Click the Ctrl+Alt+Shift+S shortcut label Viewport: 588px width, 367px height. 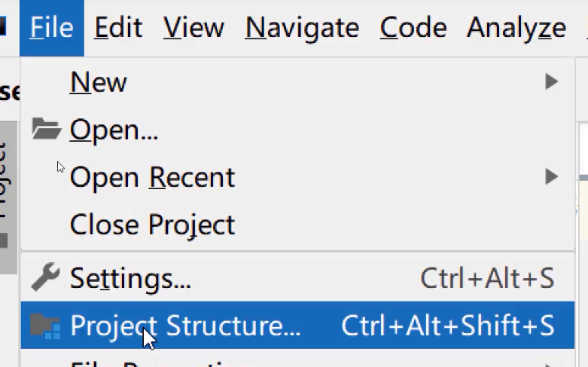click(x=448, y=326)
